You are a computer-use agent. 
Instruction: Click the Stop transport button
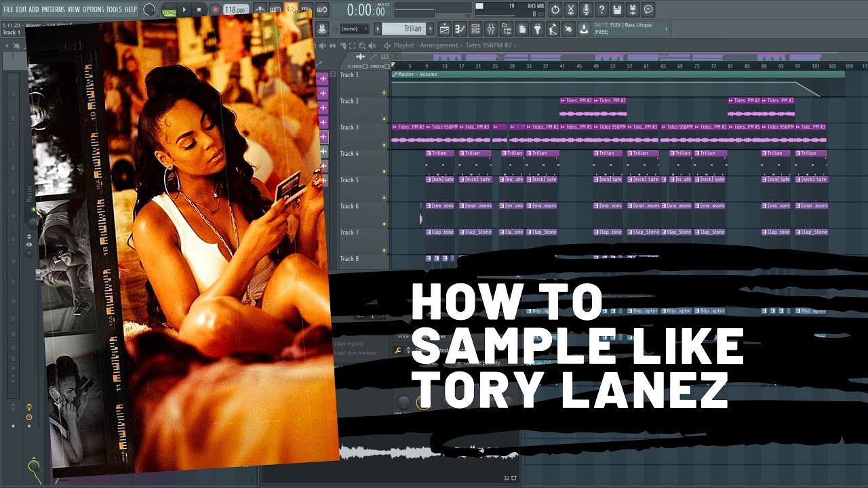point(199,9)
